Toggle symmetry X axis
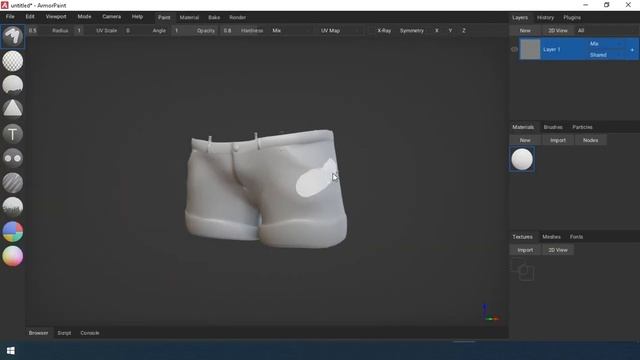The image size is (640, 360). point(437,31)
